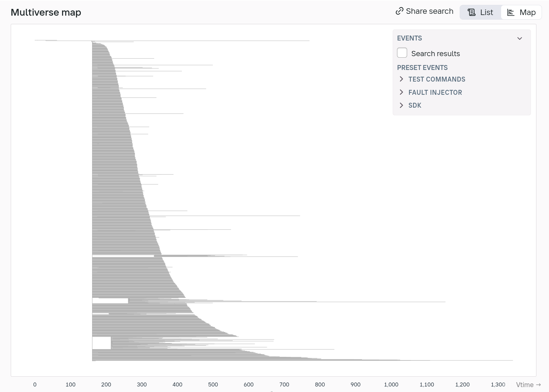549x392 pixels.
Task: Collapse the Events panel chevron
Action: 520,38
